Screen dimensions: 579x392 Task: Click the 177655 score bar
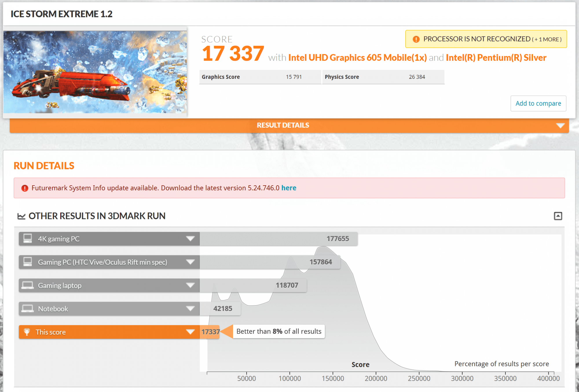(x=278, y=239)
